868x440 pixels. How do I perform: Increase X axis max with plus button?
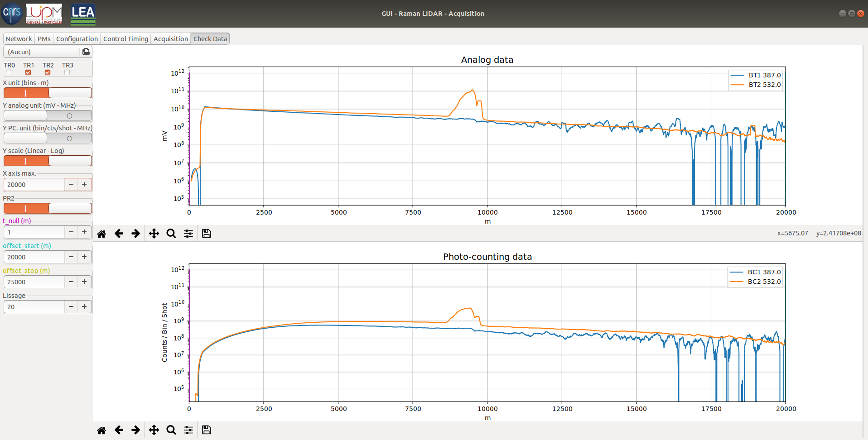pos(84,184)
